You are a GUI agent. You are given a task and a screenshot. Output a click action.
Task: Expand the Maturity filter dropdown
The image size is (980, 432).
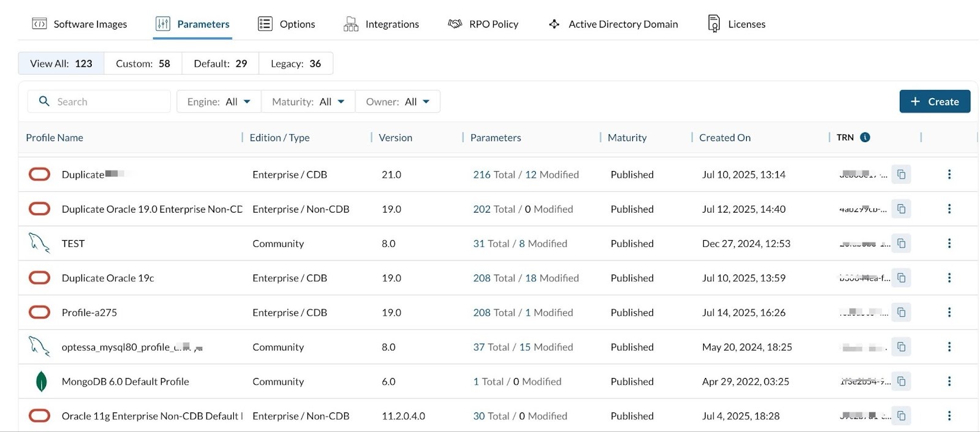[308, 102]
